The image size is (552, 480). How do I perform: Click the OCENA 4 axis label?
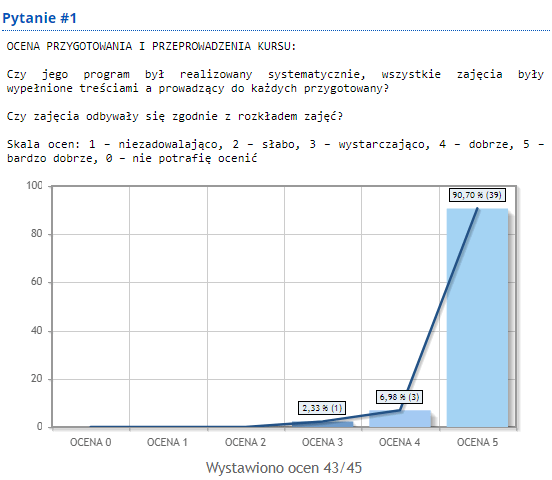[x=400, y=442]
